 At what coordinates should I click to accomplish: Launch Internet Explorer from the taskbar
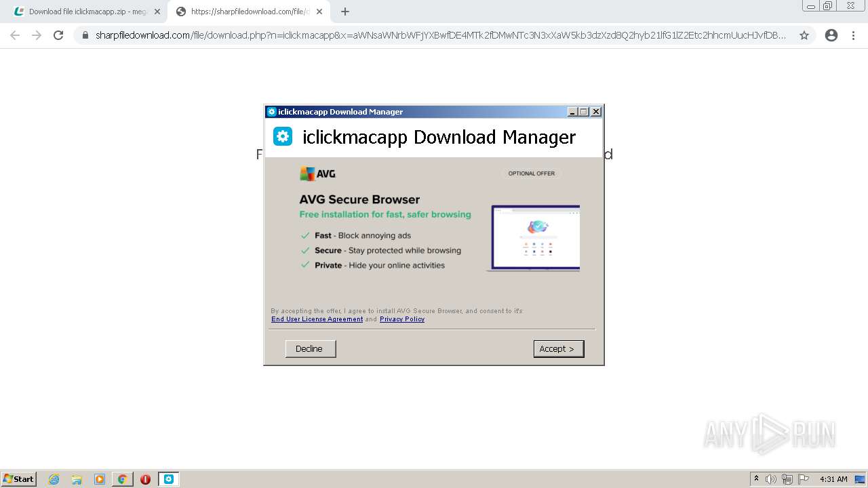pos(54,479)
